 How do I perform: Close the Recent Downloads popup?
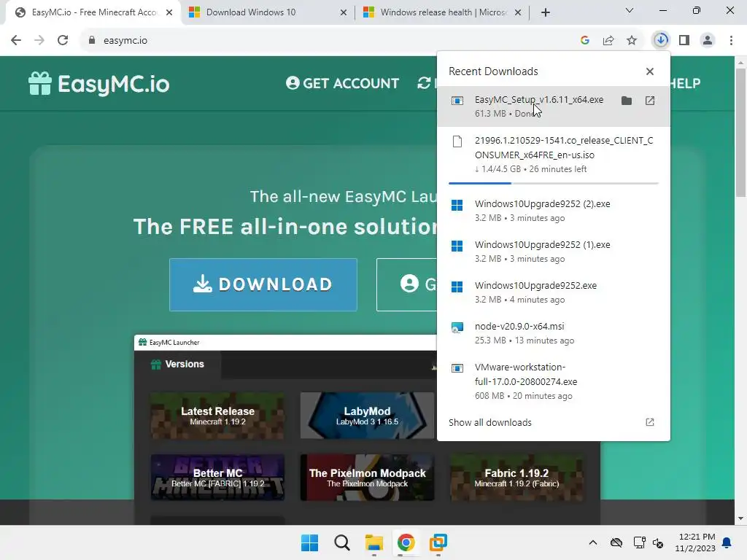650,71
